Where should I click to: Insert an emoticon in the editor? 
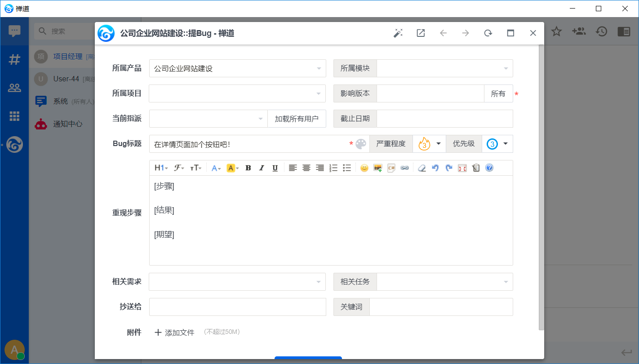tap(364, 168)
